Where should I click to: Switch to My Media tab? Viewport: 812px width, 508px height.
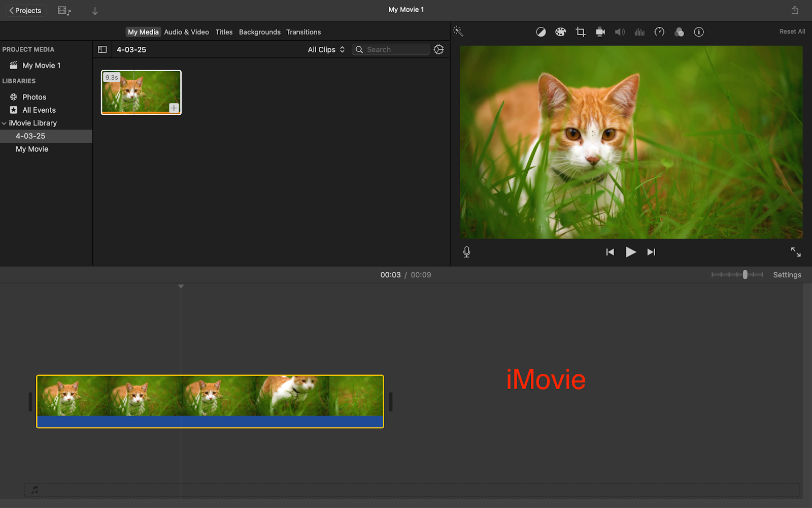(x=143, y=32)
